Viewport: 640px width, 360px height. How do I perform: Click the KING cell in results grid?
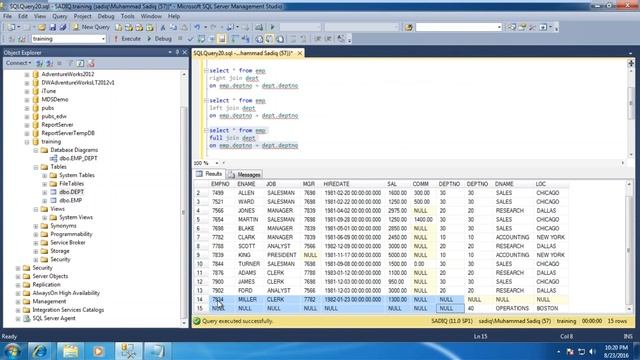point(244,255)
